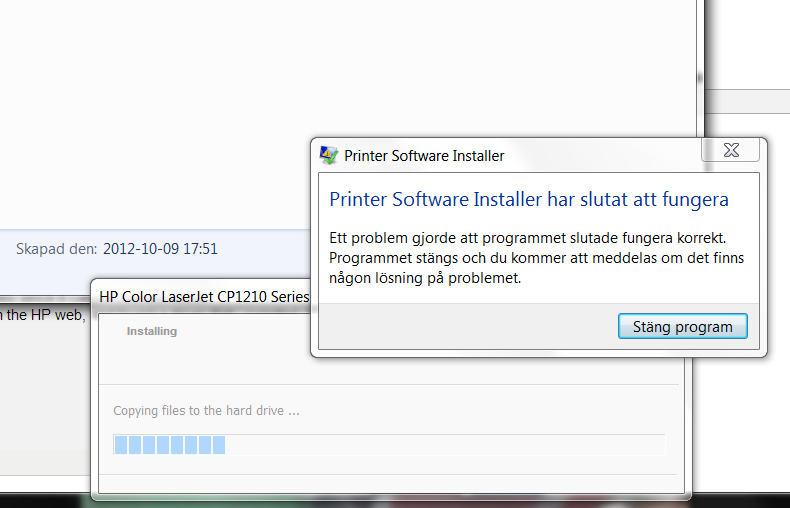Click the 'the HP web,' text in the background page
Viewport: 790px width, 508px height.
click(46, 315)
